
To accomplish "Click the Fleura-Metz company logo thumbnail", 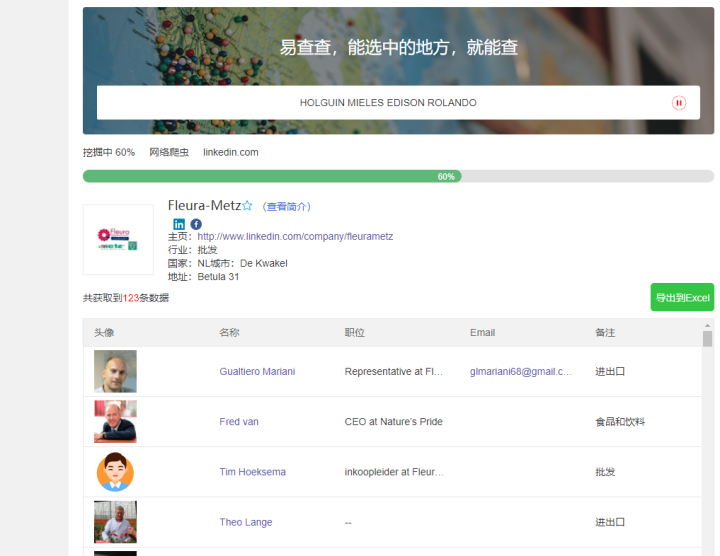I will [118, 240].
